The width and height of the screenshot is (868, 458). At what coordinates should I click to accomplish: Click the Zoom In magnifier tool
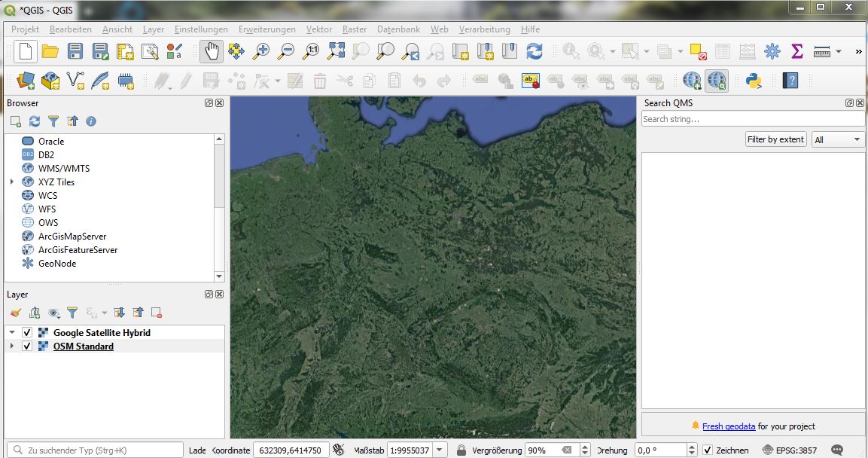coord(260,51)
